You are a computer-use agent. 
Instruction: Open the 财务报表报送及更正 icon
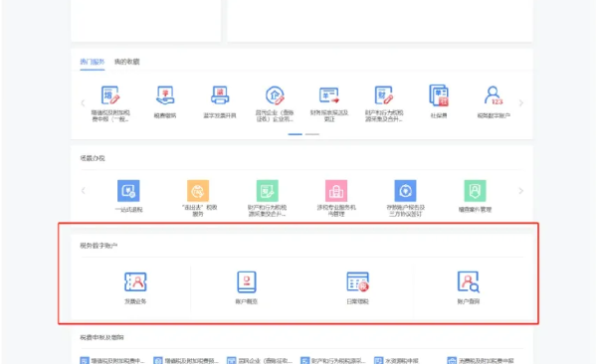click(x=329, y=95)
